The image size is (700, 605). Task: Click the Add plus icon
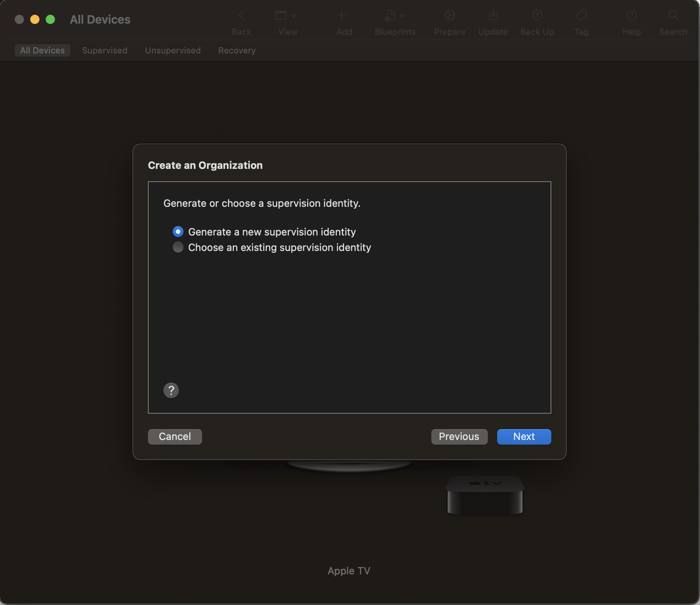pyautogui.click(x=341, y=15)
